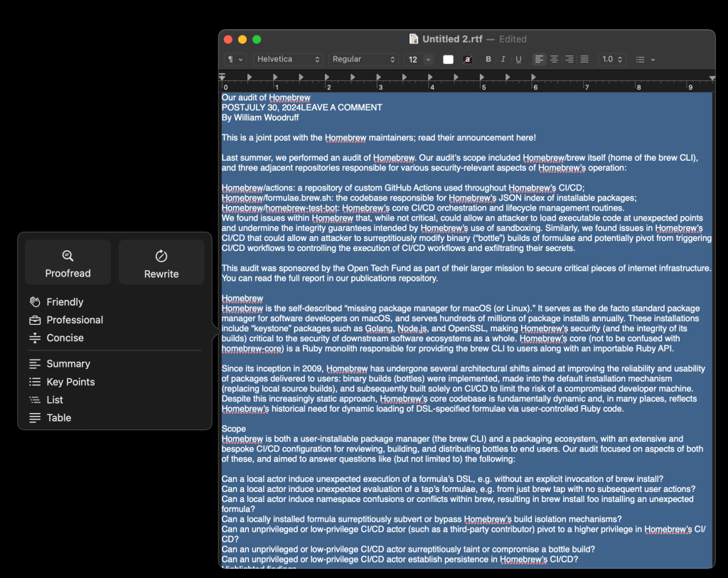The image size is (728, 578).
Task: Choose the Professional tone option
Action: tap(74, 320)
